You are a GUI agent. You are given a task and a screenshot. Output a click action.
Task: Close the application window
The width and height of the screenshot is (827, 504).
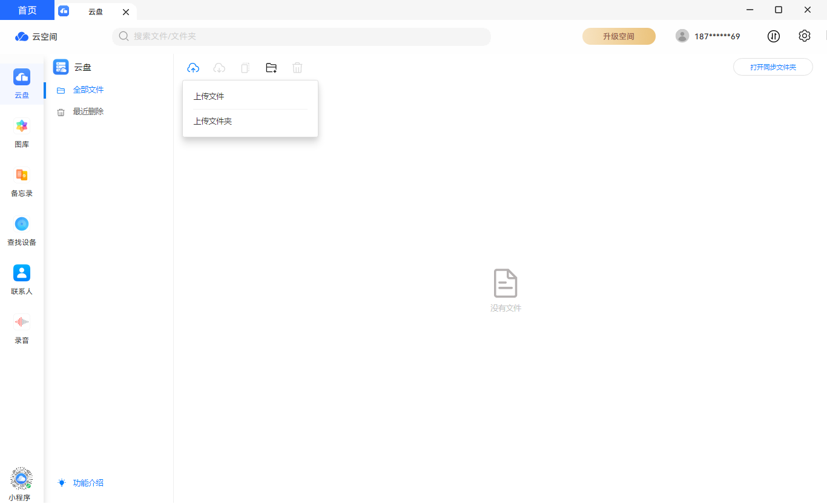click(x=808, y=10)
